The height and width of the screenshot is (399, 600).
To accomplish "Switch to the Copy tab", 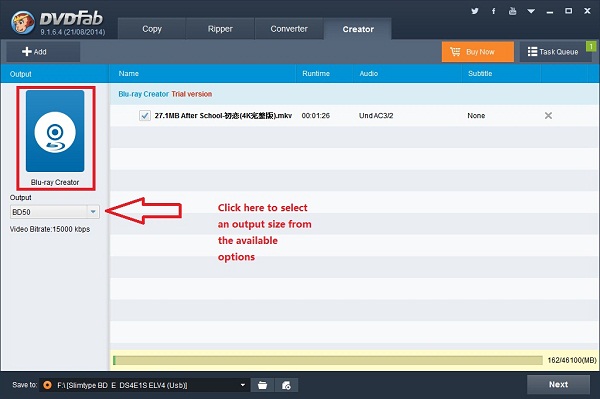I will click(x=152, y=29).
